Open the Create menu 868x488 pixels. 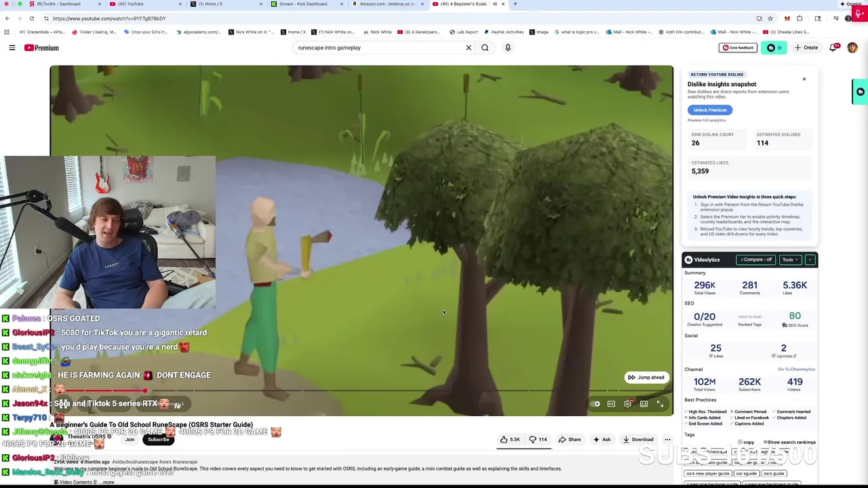pyautogui.click(x=806, y=47)
